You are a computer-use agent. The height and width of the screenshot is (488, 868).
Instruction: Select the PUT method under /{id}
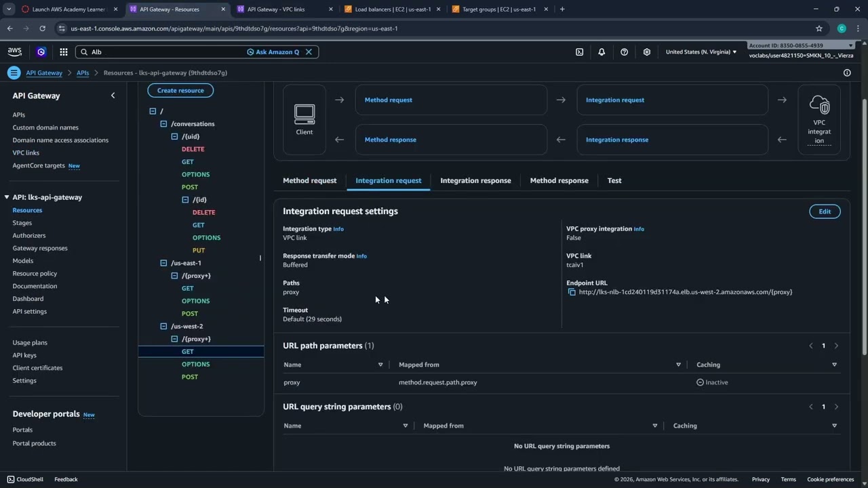tap(199, 250)
